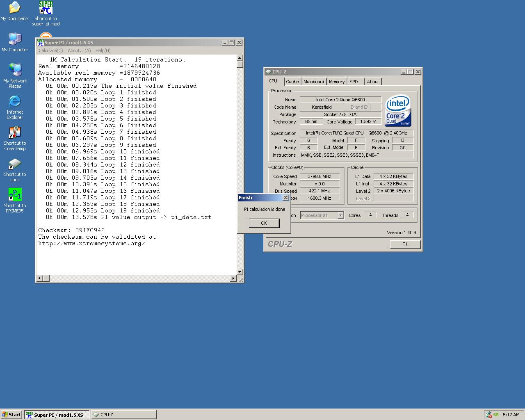Click the Core Speed value 3798.6 MHz
Viewport: 525px width, 420px height.
[320, 176]
